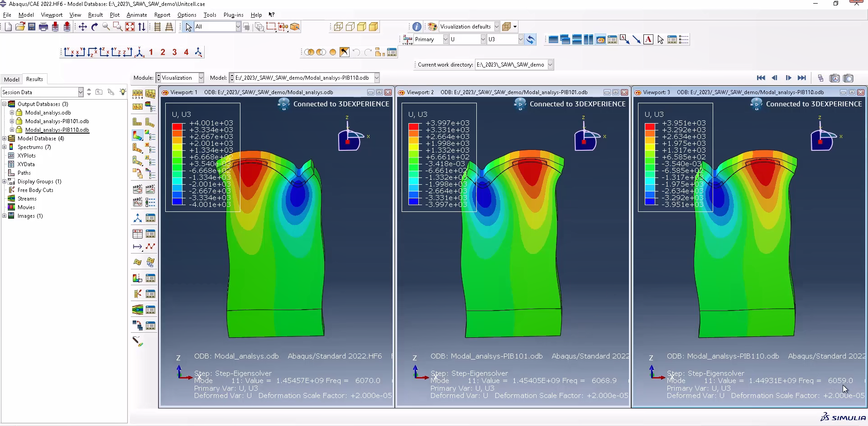Screen dimensions: 868x426
Task: Click the red legend swatch in Viewport 1
Action: (x=177, y=126)
